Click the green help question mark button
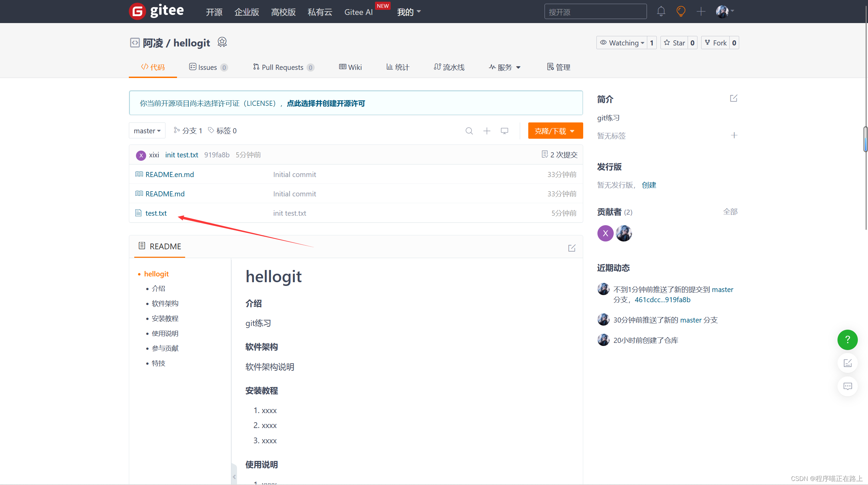868x485 pixels. click(847, 339)
